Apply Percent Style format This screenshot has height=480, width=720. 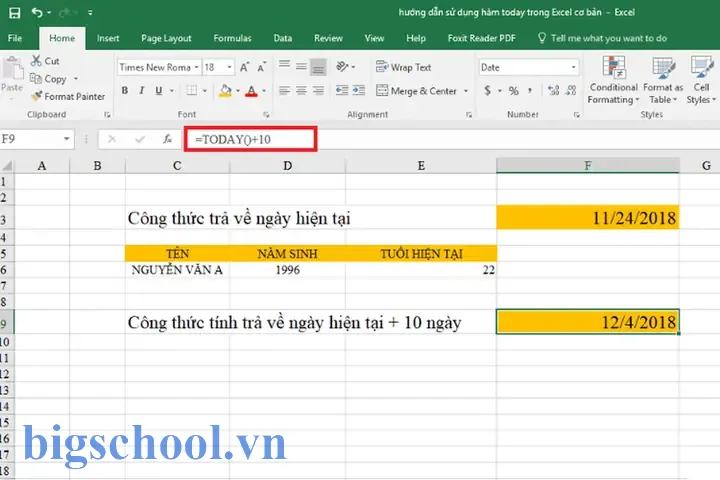513,90
